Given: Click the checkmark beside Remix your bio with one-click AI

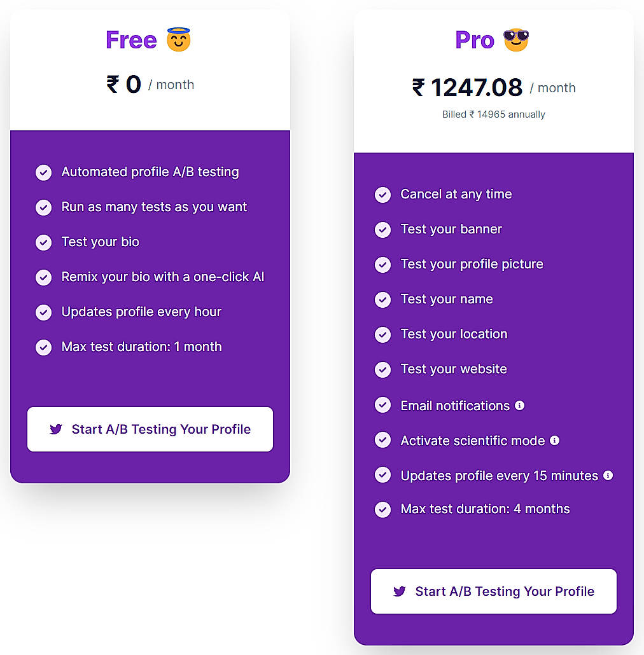Looking at the screenshot, I should tap(43, 277).
